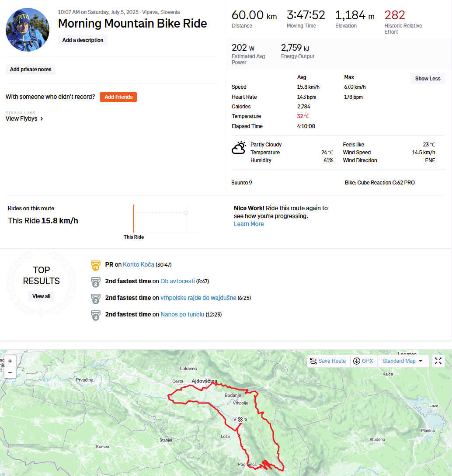Collapse stats with Show Less

428,79
